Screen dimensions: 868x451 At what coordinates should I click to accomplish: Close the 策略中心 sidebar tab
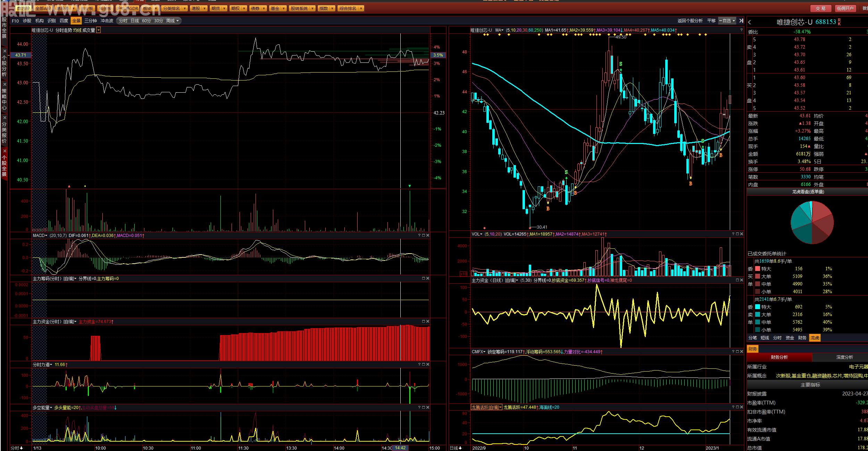5,84
